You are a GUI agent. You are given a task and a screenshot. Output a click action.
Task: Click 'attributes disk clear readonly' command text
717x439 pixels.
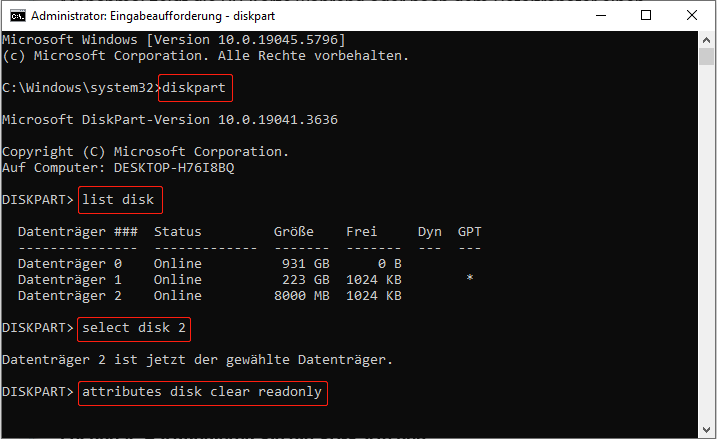tap(202, 392)
